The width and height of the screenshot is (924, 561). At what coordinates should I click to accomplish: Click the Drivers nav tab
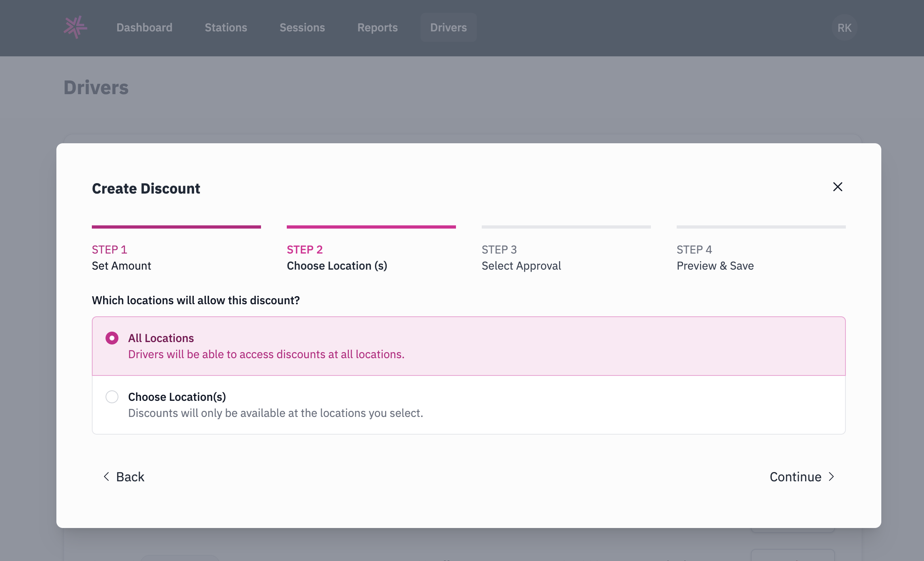[448, 27]
